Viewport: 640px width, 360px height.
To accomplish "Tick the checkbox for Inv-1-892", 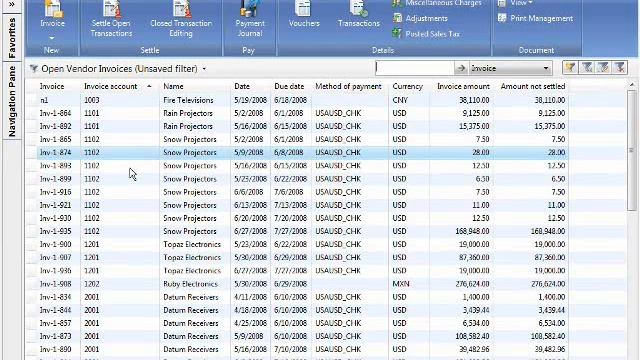I will coord(32,127).
